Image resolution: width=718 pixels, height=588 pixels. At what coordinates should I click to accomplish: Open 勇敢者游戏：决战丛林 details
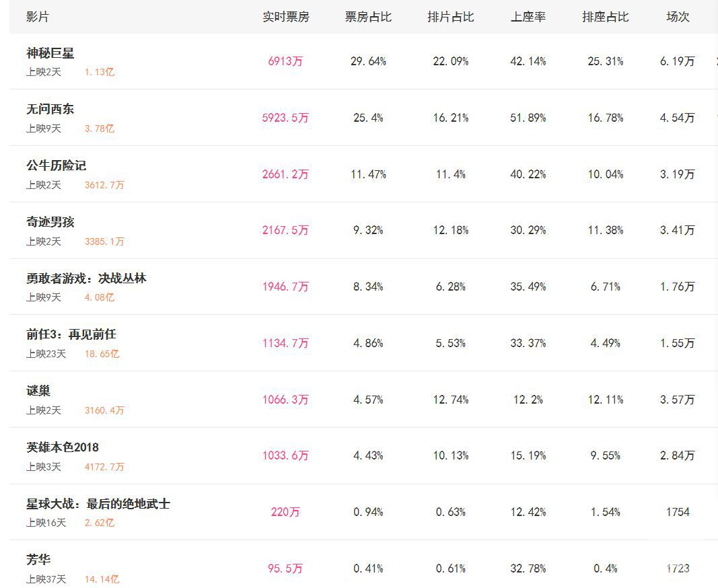click(x=86, y=278)
